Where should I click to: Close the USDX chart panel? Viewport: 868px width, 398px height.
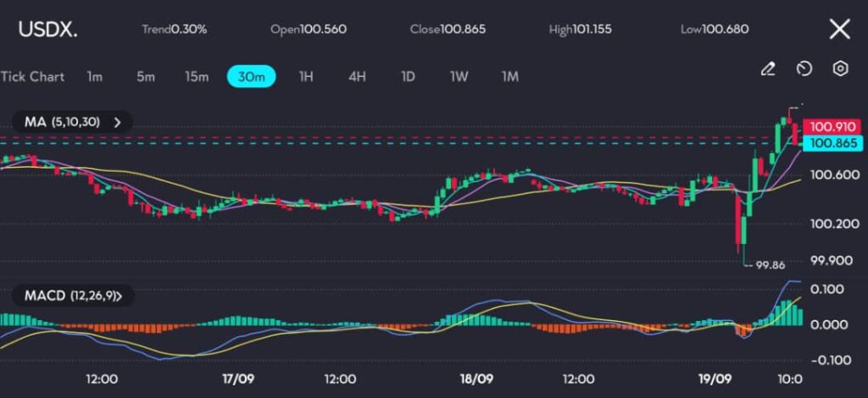839,30
